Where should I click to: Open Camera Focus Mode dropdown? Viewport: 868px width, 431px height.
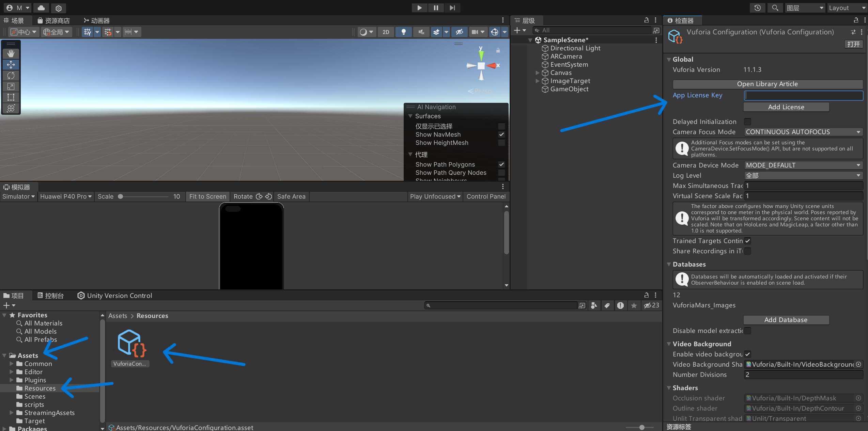coord(803,132)
